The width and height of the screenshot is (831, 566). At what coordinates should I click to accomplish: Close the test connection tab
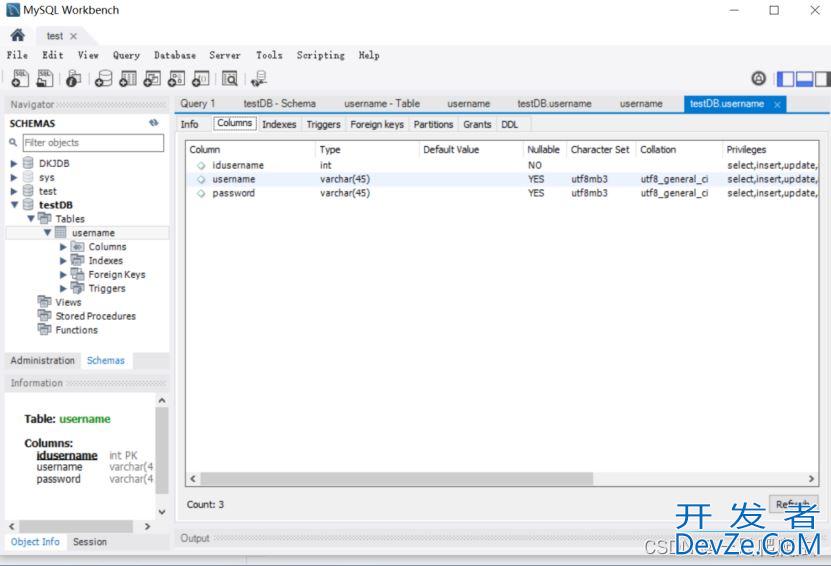point(74,36)
